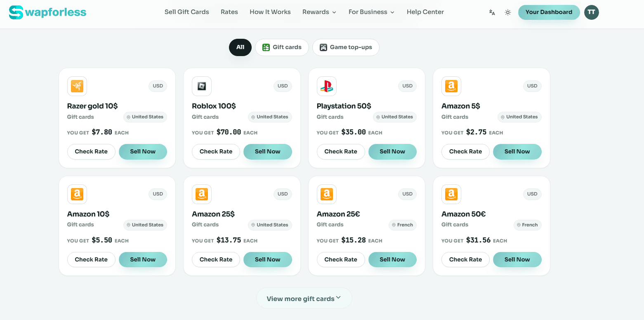
Task: Click USD badge on Razer gold card
Action: (x=158, y=86)
